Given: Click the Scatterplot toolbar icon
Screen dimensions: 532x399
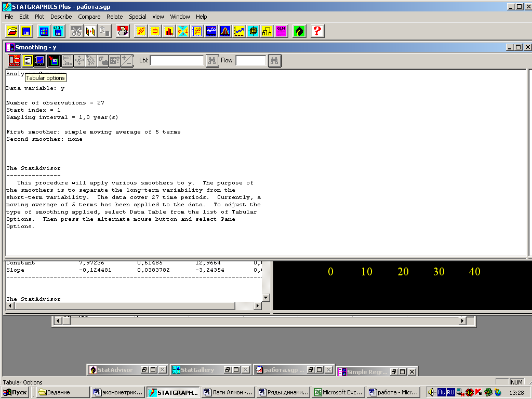Looking at the screenshot, I should point(141,31).
